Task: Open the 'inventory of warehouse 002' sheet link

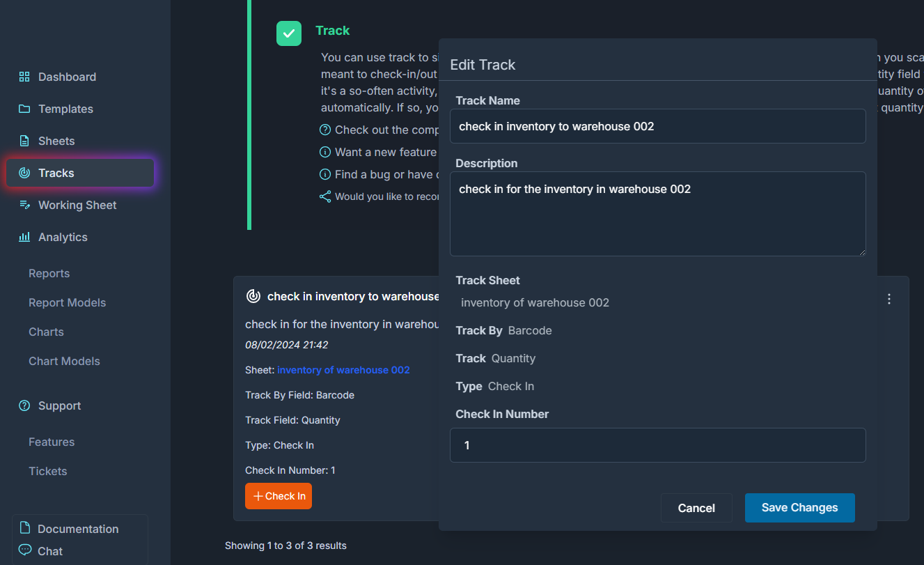Action: point(343,370)
